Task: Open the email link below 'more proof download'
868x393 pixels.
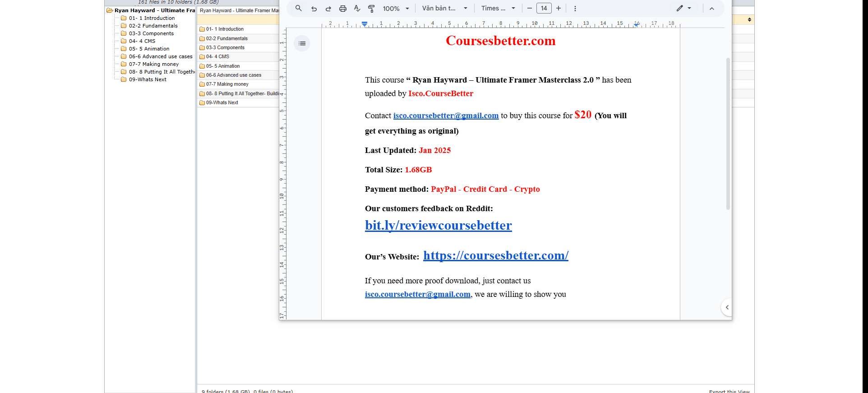Action: 418,294
